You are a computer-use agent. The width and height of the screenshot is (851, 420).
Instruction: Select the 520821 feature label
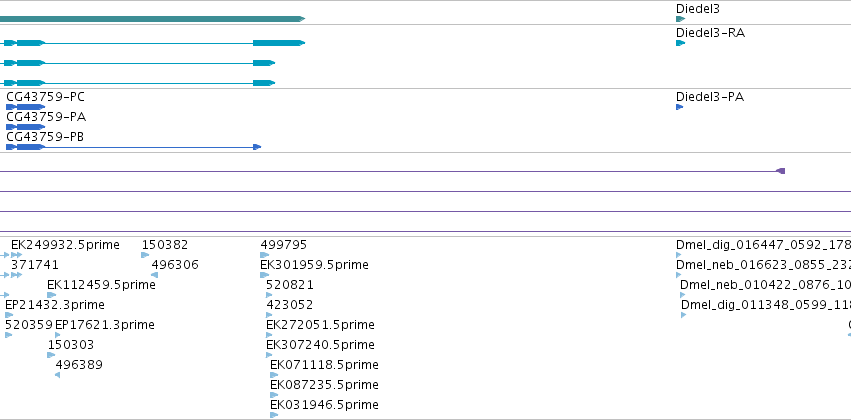pyautogui.click(x=289, y=285)
